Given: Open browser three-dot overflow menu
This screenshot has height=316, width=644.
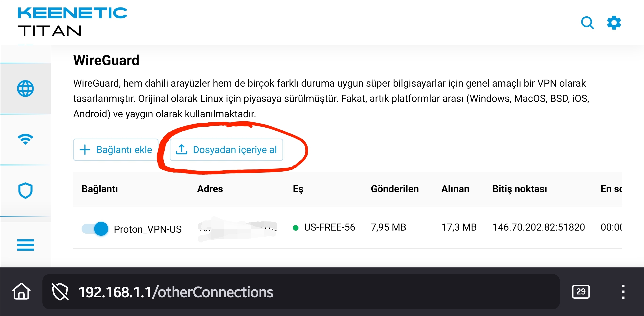Looking at the screenshot, I should pyautogui.click(x=623, y=291).
